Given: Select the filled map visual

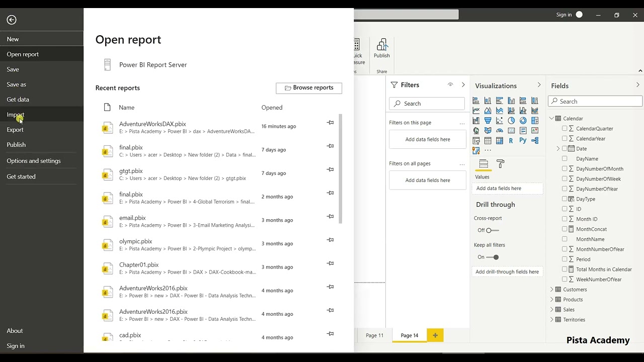Looking at the screenshot, I should [488, 131].
